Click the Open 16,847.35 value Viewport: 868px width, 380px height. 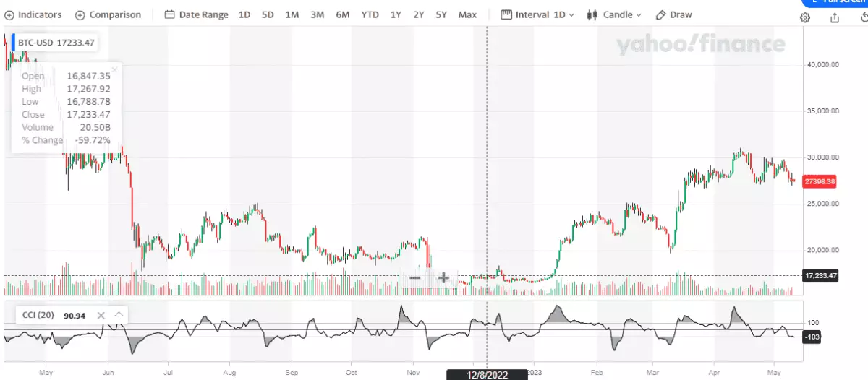point(88,76)
